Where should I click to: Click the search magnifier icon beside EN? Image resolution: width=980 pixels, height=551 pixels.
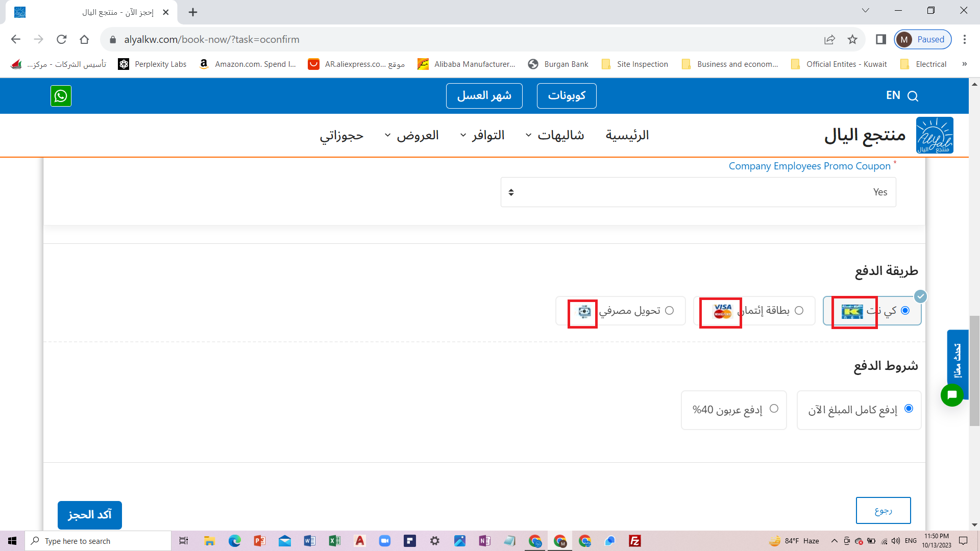click(913, 96)
